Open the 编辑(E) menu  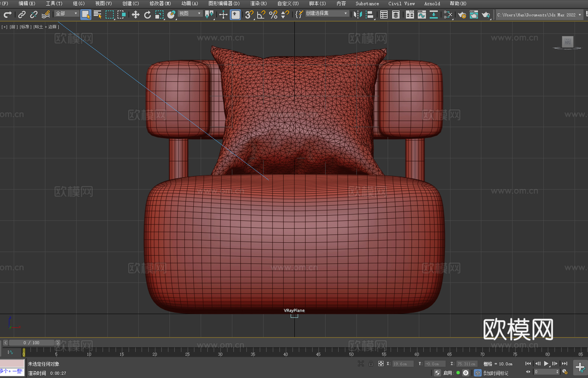click(x=27, y=3)
